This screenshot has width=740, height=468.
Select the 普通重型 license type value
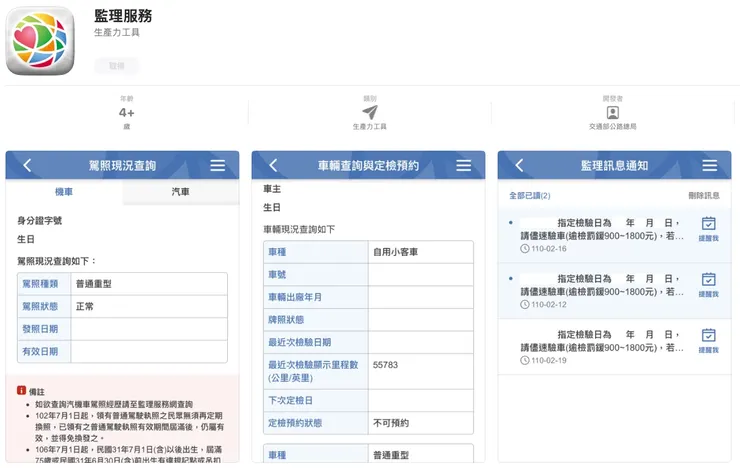(93, 284)
